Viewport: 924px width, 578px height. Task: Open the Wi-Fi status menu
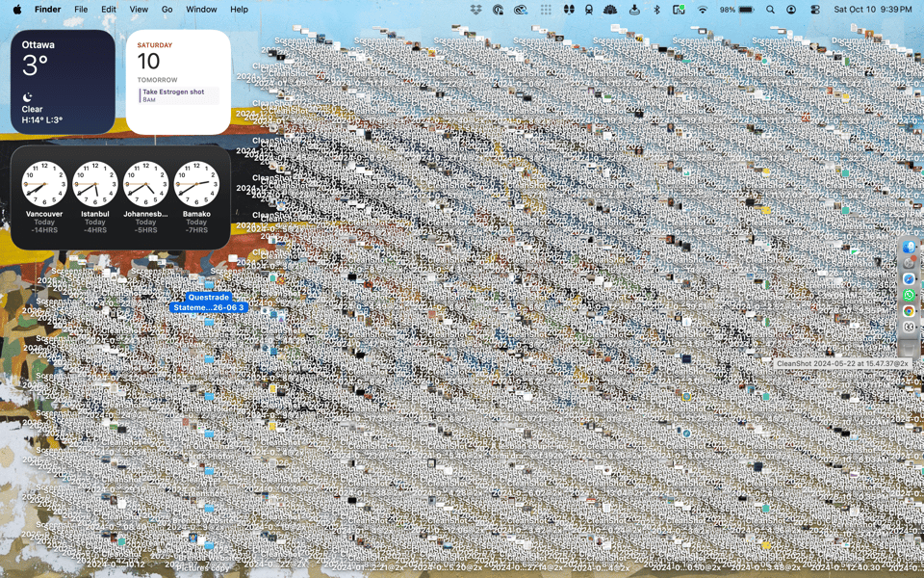pos(703,10)
